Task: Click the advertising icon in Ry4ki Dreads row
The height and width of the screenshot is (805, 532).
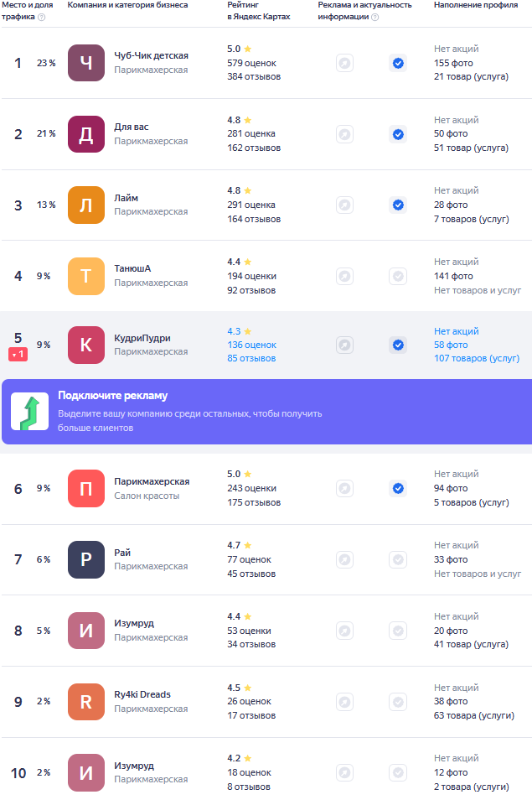Action: coord(344,701)
